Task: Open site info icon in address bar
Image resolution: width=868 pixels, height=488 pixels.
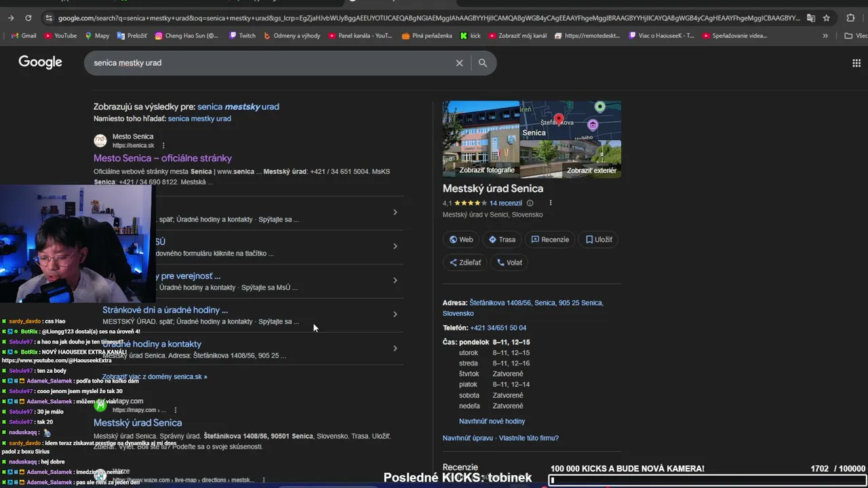Action: click(48, 18)
